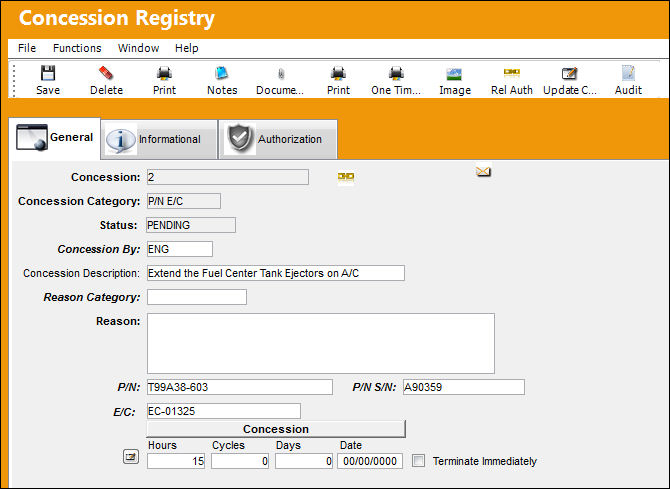Viewport: 670px width, 489px height.
Task: Tick the Terminate Immediately checkbox
Action: 418,461
